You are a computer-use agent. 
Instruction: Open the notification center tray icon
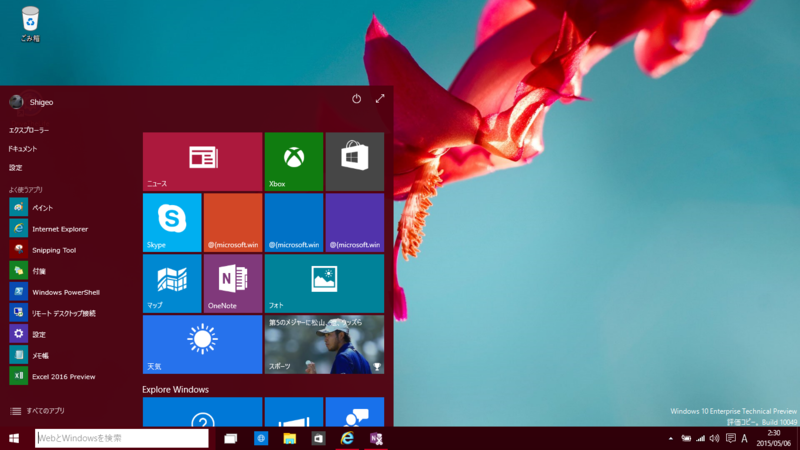pos(731,438)
